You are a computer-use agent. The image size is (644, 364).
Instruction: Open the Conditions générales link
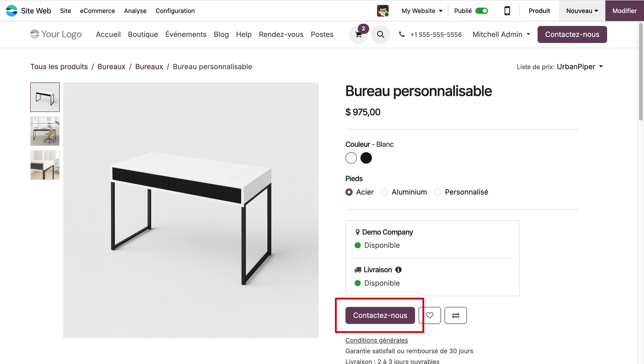tap(377, 340)
